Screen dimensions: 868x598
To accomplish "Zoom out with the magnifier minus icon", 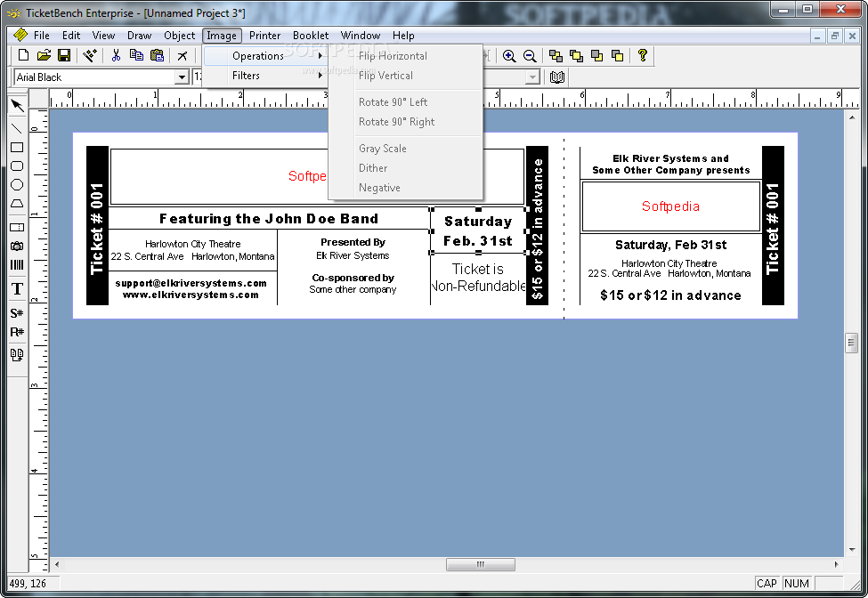I will tap(530, 56).
